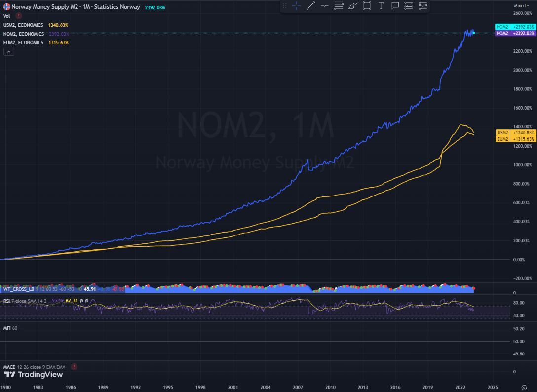The height and width of the screenshot is (392, 537).
Task: Select the MFI 60 indicator legend
Action: point(10,328)
